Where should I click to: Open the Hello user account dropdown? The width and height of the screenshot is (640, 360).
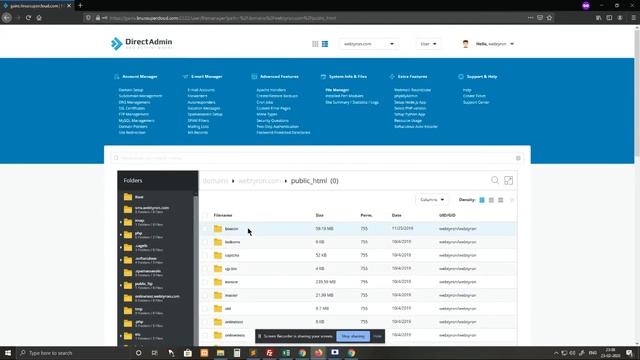click(x=495, y=44)
